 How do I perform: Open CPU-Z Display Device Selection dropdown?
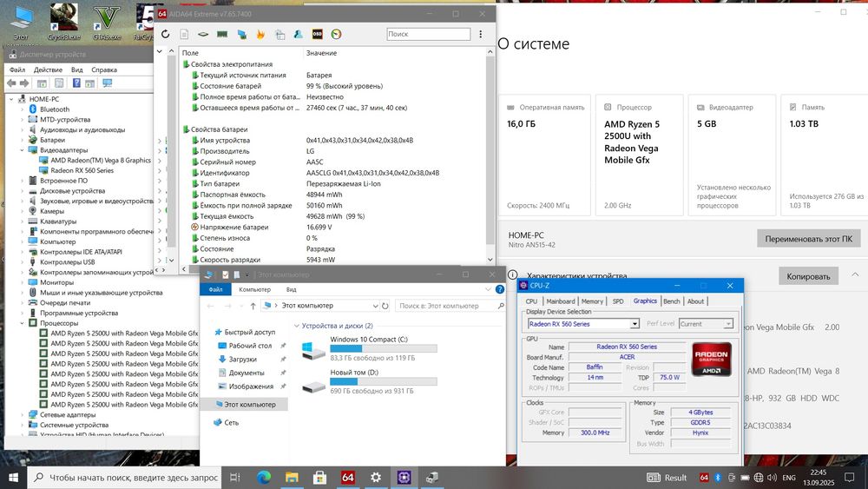[635, 324]
